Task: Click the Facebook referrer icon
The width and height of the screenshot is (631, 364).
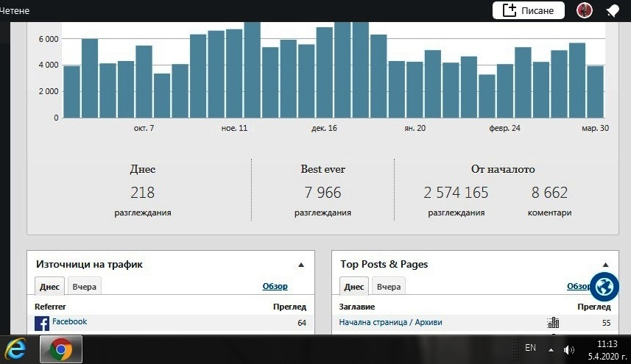Action: [42, 324]
